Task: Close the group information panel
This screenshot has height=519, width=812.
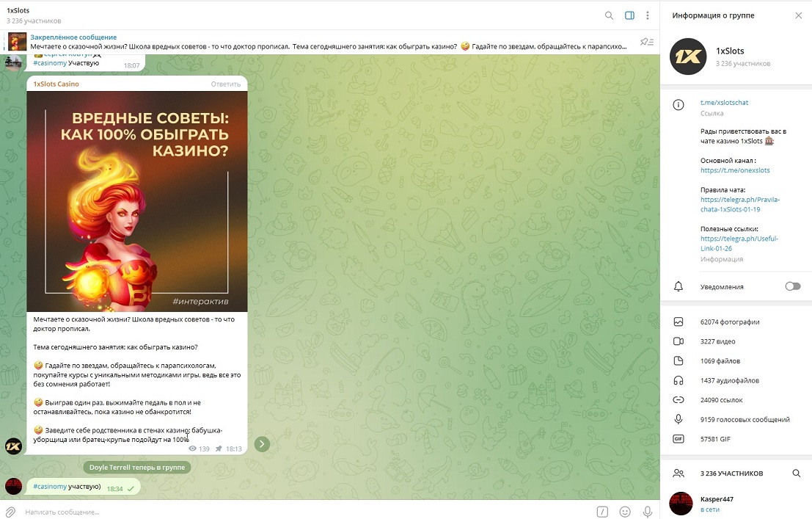Action: click(x=798, y=15)
